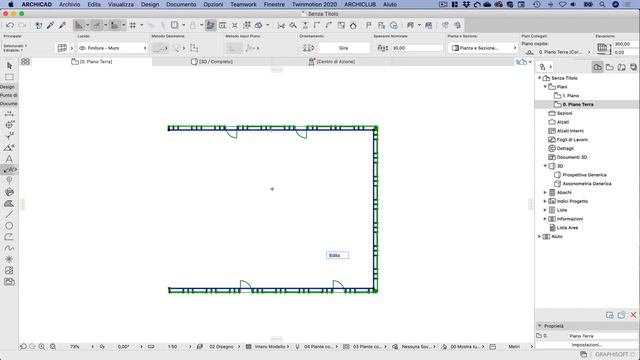The height and width of the screenshot is (360, 640).
Task: Click the elevation value field 300,00
Action: click(x=625, y=44)
